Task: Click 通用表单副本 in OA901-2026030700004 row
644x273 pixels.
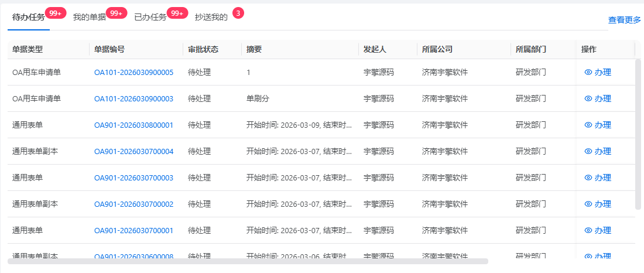Action: tap(35, 151)
